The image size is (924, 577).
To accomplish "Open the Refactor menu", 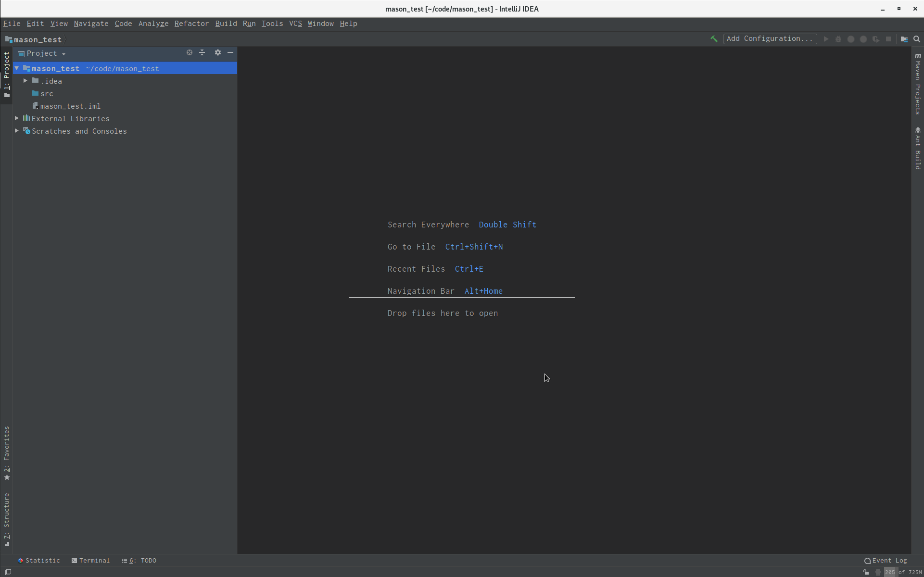I will (x=191, y=24).
